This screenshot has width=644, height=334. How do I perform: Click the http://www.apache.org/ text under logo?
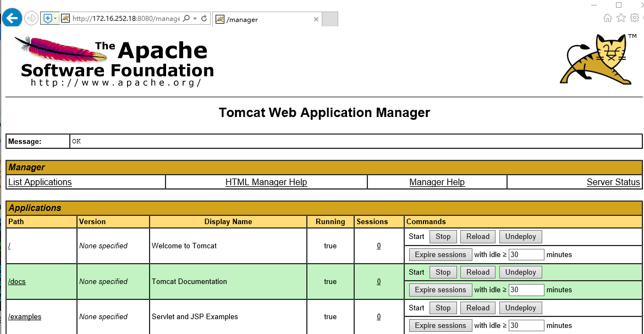(x=116, y=82)
